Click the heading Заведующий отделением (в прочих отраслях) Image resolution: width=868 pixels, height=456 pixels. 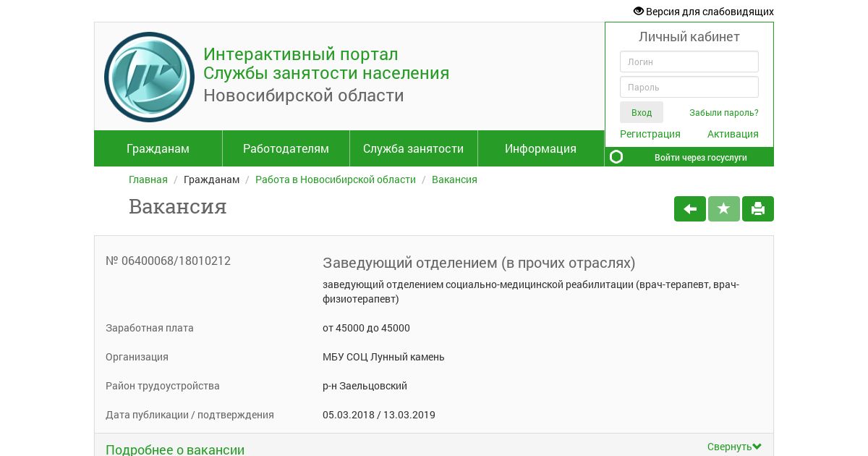click(x=479, y=263)
